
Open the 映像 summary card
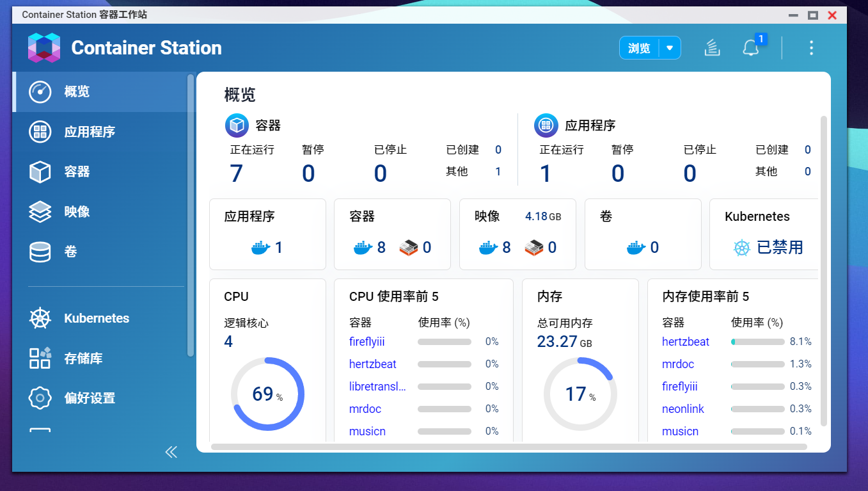click(x=517, y=234)
